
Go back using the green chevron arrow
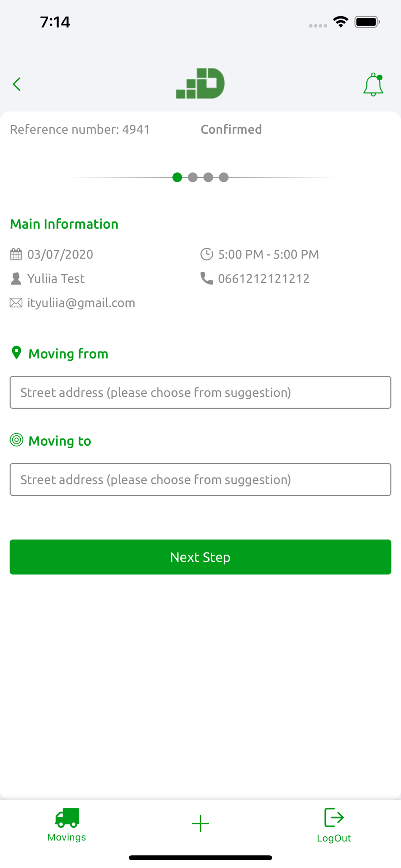click(17, 84)
